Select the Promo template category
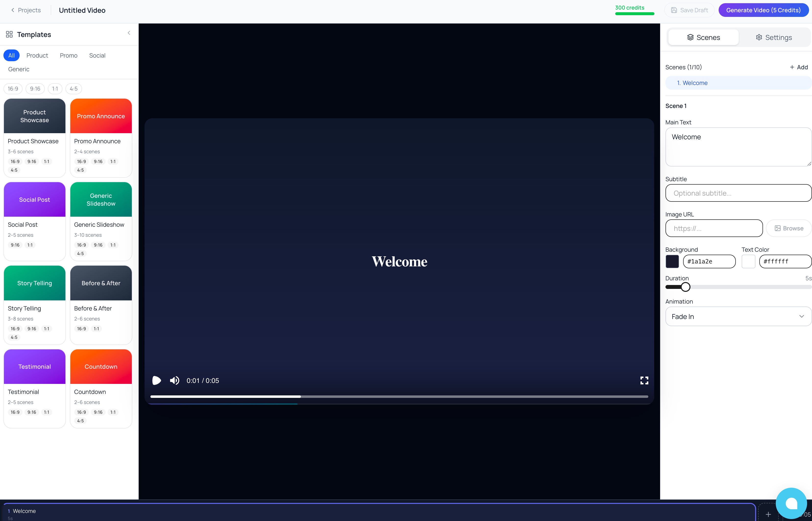 (x=68, y=56)
